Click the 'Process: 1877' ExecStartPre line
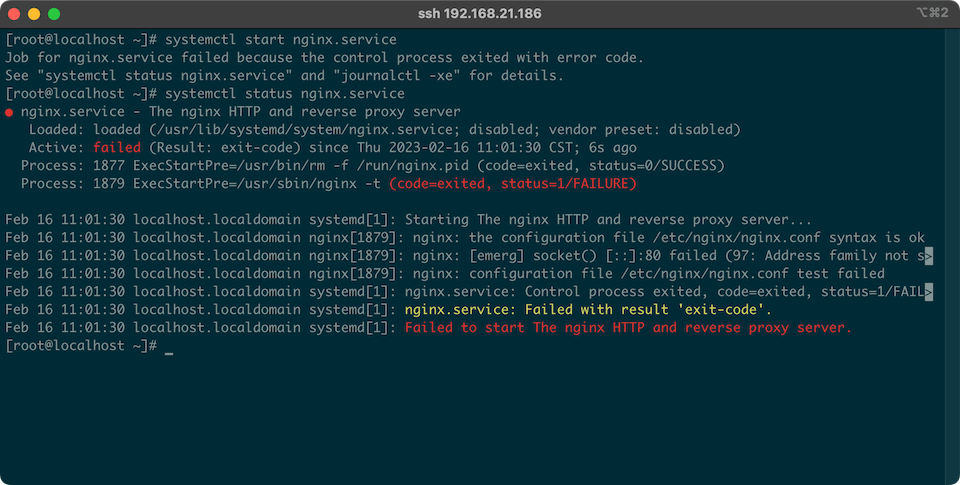Viewport: 960px width, 485px height. pyautogui.click(x=372, y=166)
